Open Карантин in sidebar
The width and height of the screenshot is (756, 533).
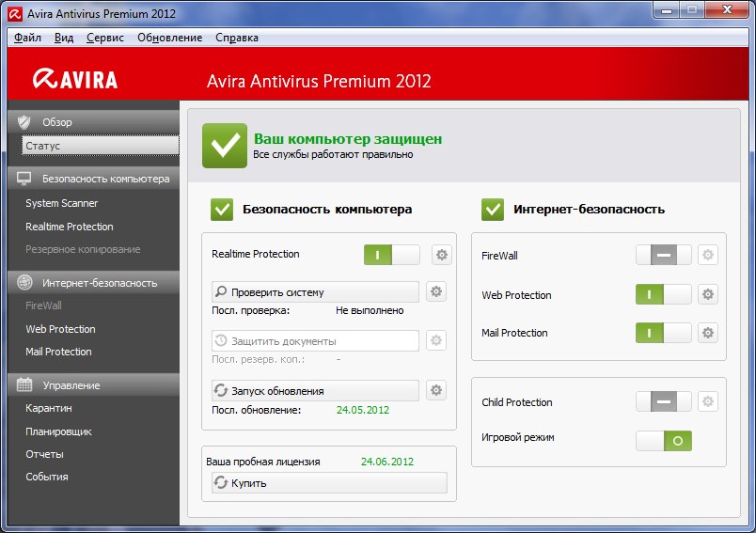[x=49, y=408]
